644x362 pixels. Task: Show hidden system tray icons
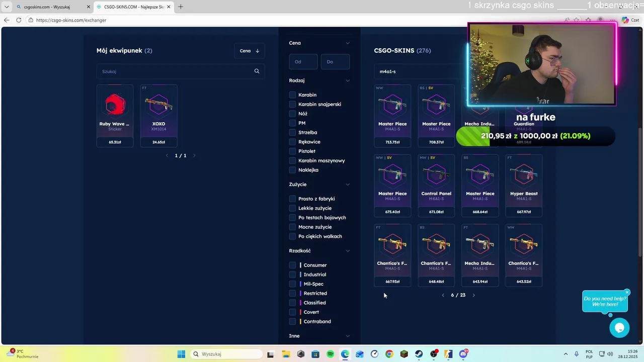566,354
